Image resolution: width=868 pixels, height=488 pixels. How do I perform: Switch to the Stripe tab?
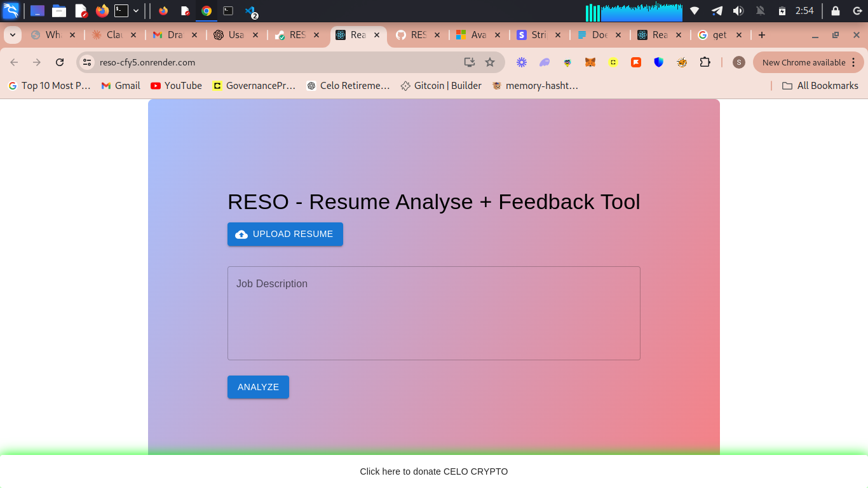pos(536,35)
